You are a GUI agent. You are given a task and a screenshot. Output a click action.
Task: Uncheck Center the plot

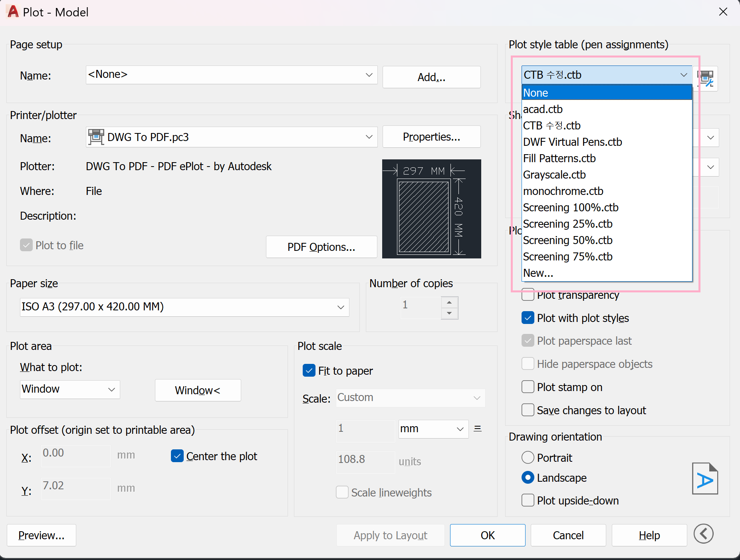(177, 456)
